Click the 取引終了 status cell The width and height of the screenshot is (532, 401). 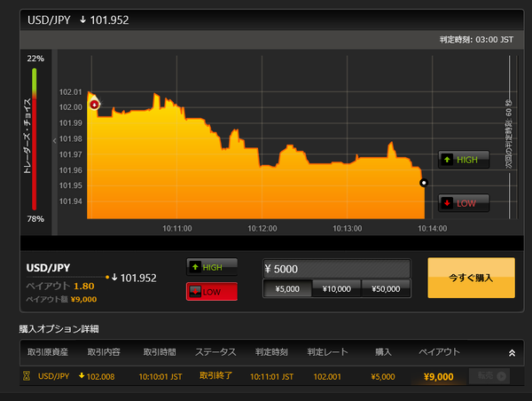coord(215,375)
